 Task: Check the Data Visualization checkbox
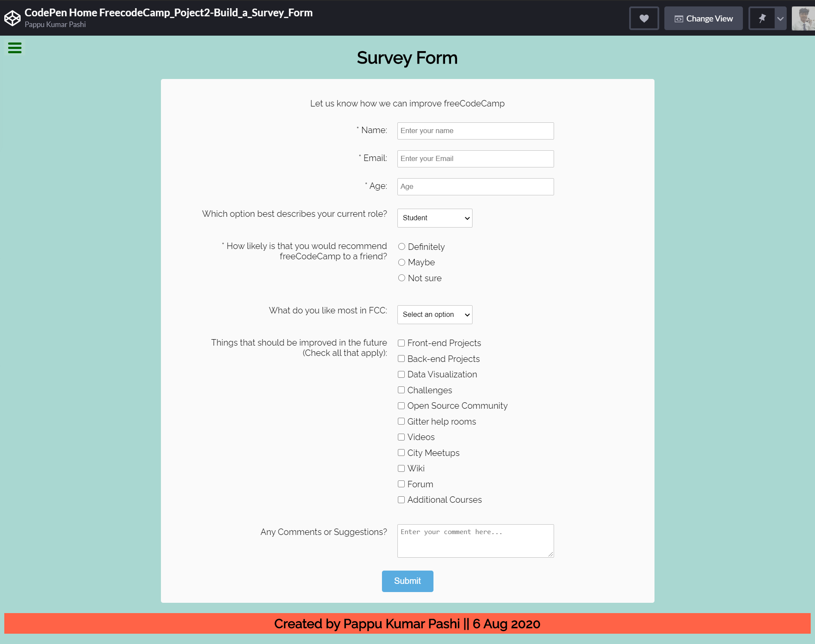[x=401, y=374]
